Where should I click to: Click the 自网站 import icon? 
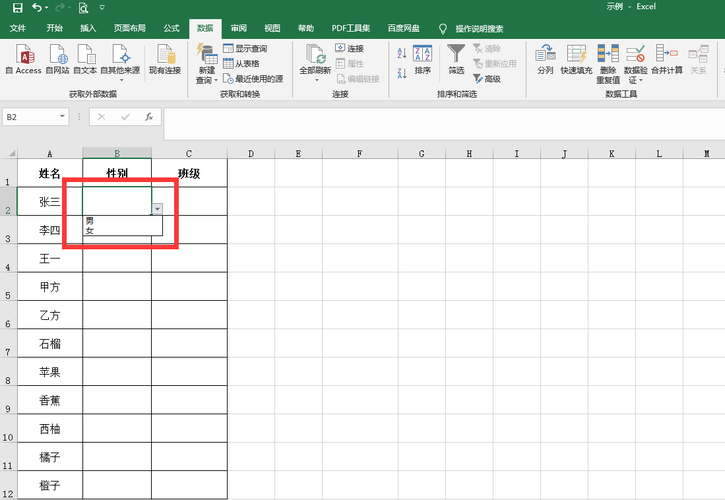pos(58,59)
